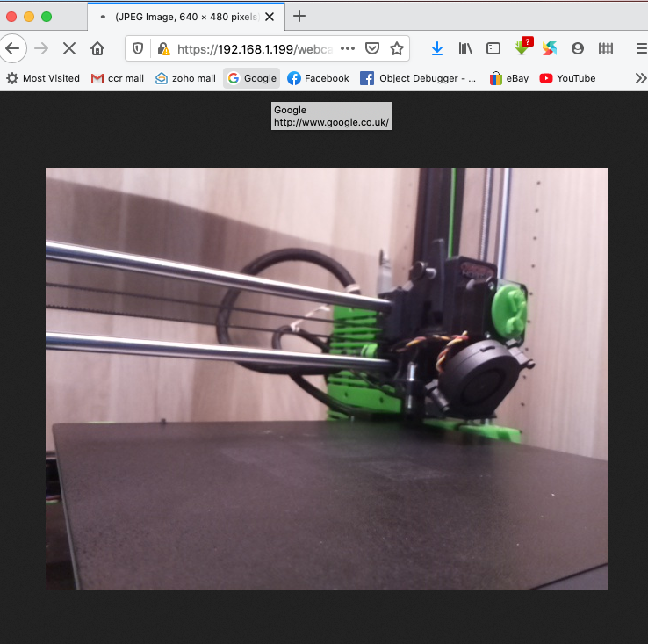Image resolution: width=648 pixels, height=644 pixels.
Task: Open zoho mail bookmark
Action: [185, 78]
